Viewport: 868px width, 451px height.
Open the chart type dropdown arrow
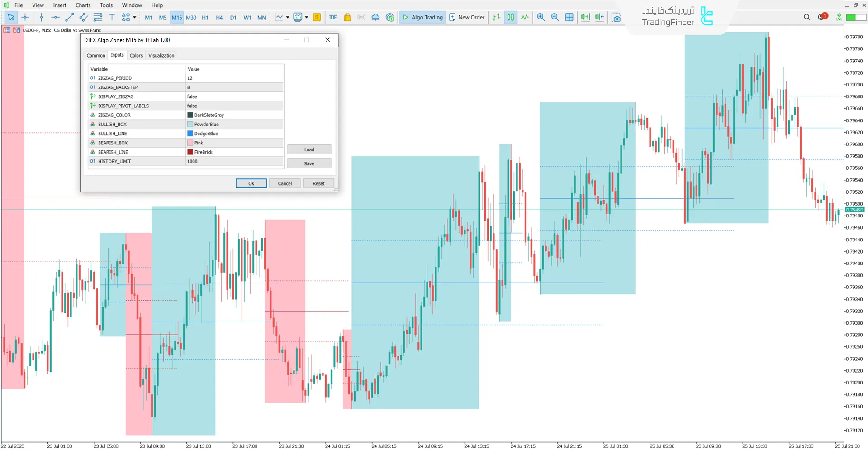(x=288, y=17)
